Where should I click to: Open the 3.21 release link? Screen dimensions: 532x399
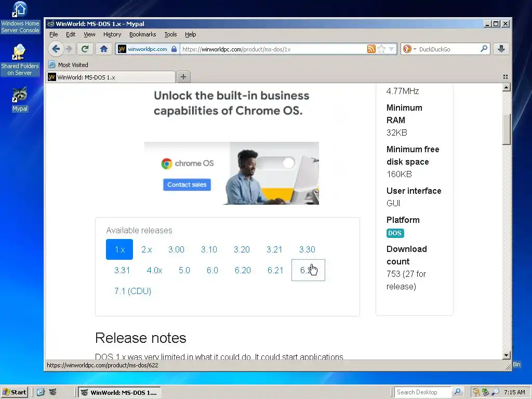[274, 249]
